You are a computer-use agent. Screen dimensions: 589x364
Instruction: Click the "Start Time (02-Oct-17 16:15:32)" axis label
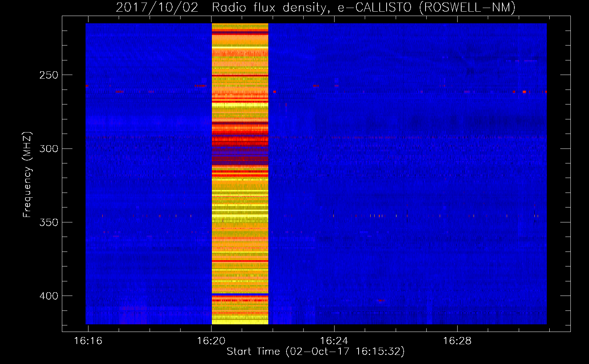(316, 352)
